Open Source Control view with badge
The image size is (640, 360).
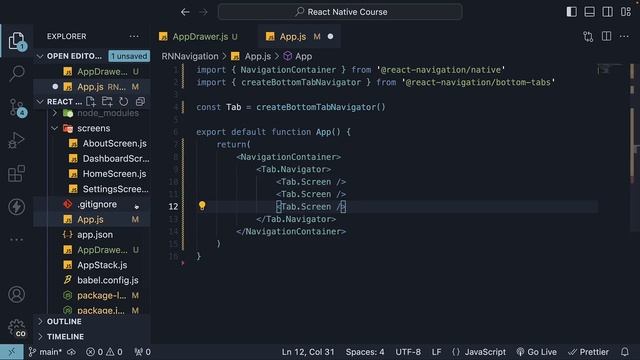17,107
